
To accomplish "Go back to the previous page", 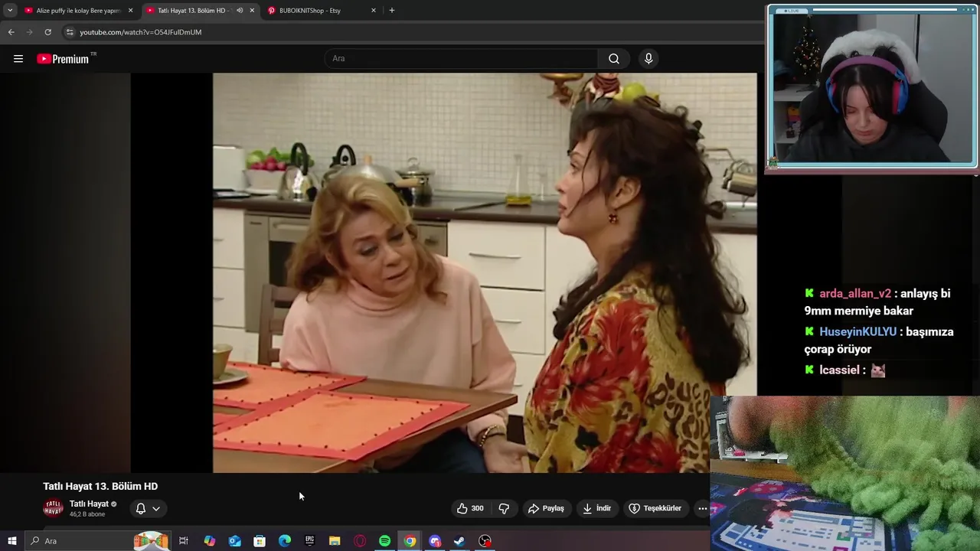I will (x=11, y=32).
